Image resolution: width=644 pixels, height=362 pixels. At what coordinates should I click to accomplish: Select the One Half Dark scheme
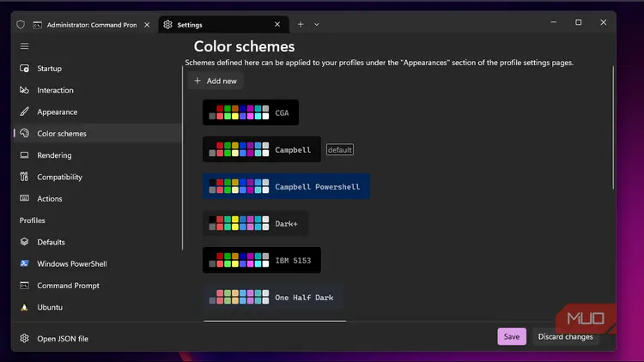point(273,297)
